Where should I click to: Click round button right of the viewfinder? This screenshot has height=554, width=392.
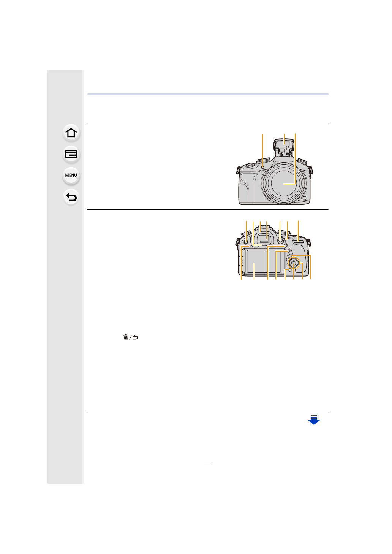point(280,241)
